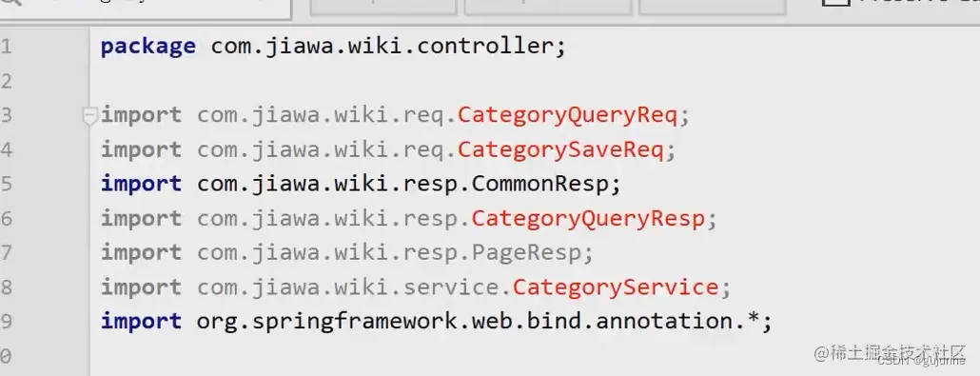Click gutter line number 9
This screenshot has height=376, width=980.
click(6, 322)
